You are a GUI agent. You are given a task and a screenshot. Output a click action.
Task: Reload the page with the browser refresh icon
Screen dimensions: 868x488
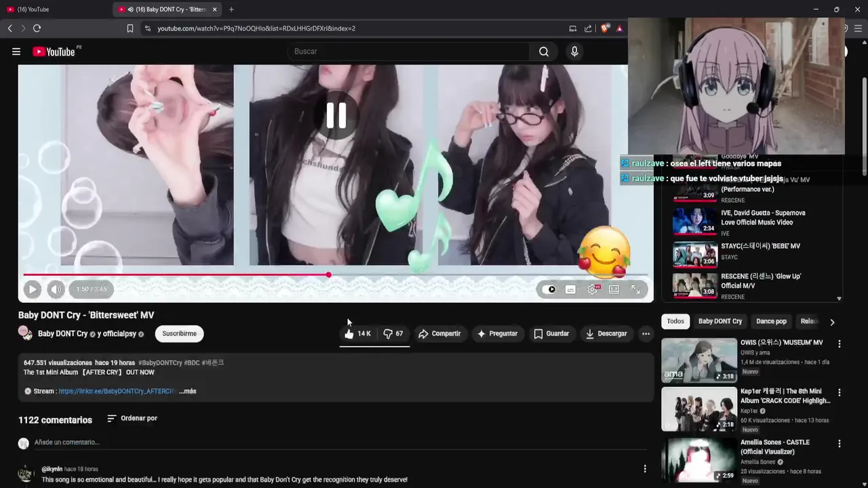(37, 28)
